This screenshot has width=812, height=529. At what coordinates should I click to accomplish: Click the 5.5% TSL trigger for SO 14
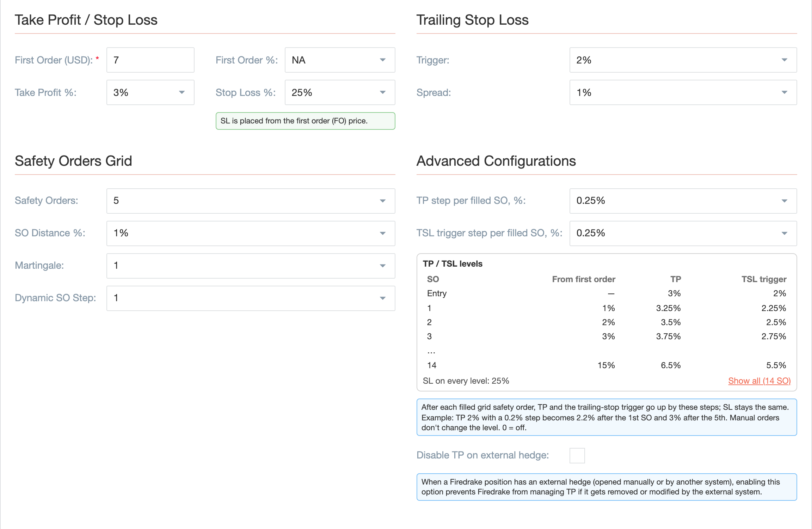776,365
